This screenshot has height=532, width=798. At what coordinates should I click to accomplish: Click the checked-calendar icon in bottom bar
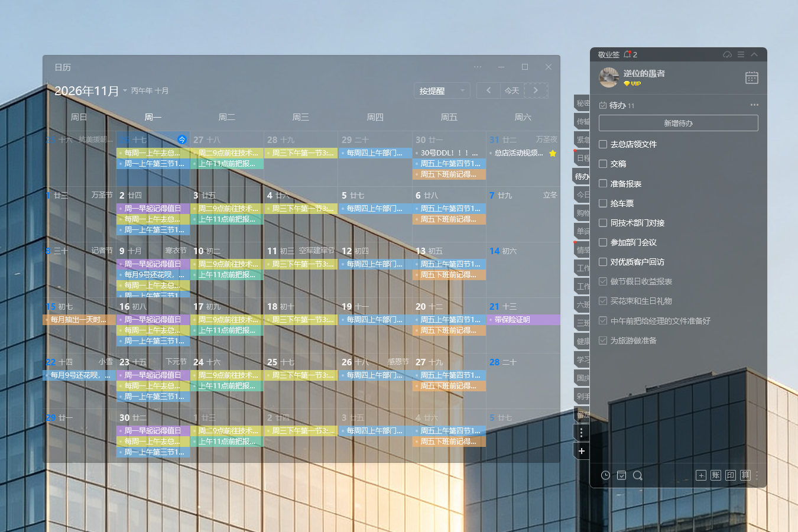tap(621, 475)
